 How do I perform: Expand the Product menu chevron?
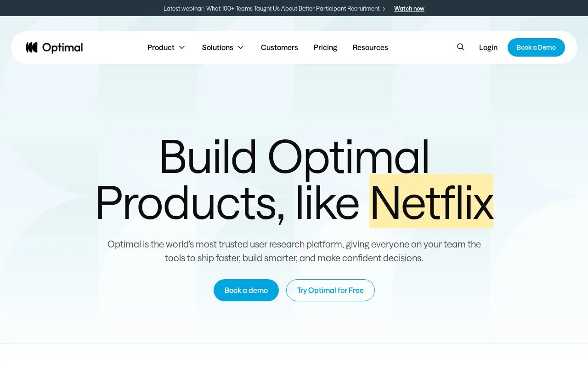click(182, 47)
